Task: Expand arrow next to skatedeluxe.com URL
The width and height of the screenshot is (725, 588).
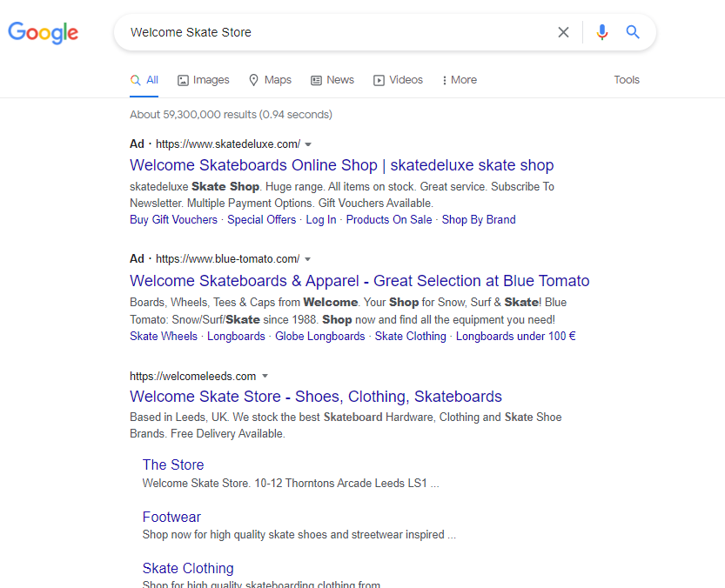Action: pos(308,144)
